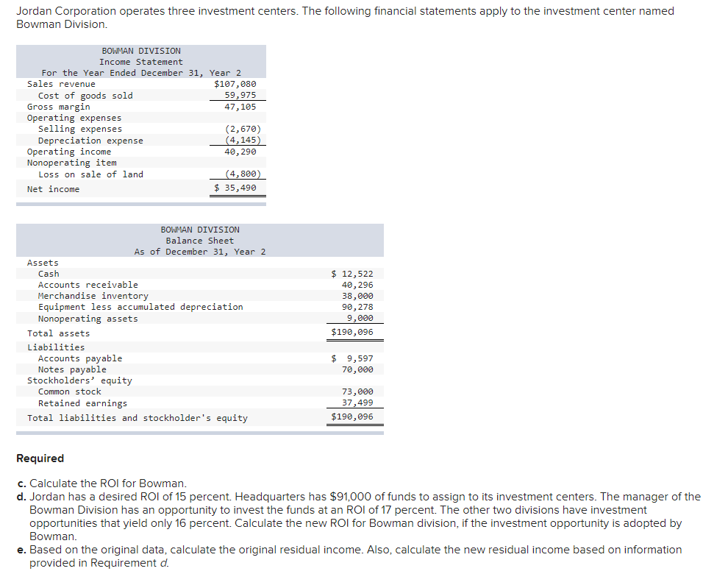Screen dimensions: 728x574
Task: Select requirement e about residual income
Action: click(349, 556)
